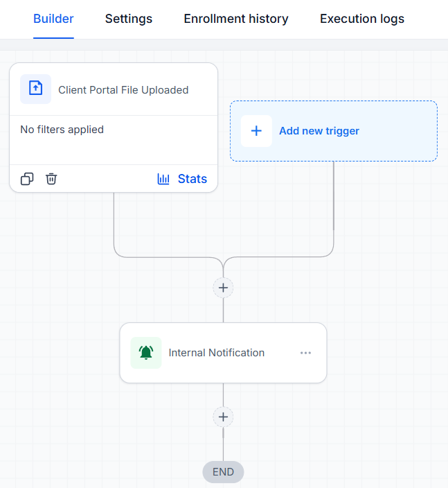
Task: Click the Stats bar chart icon
Action: pyautogui.click(x=163, y=179)
